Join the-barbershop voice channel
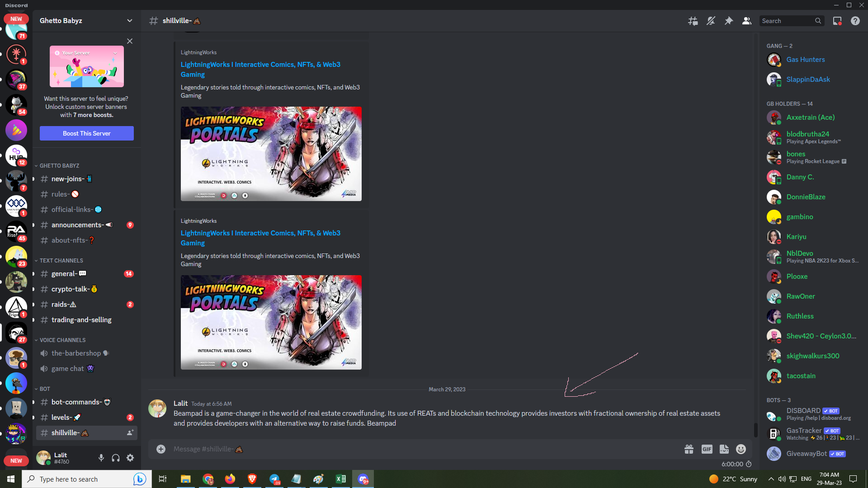The height and width of the screenshot is (488, 868). click(87, 353)
